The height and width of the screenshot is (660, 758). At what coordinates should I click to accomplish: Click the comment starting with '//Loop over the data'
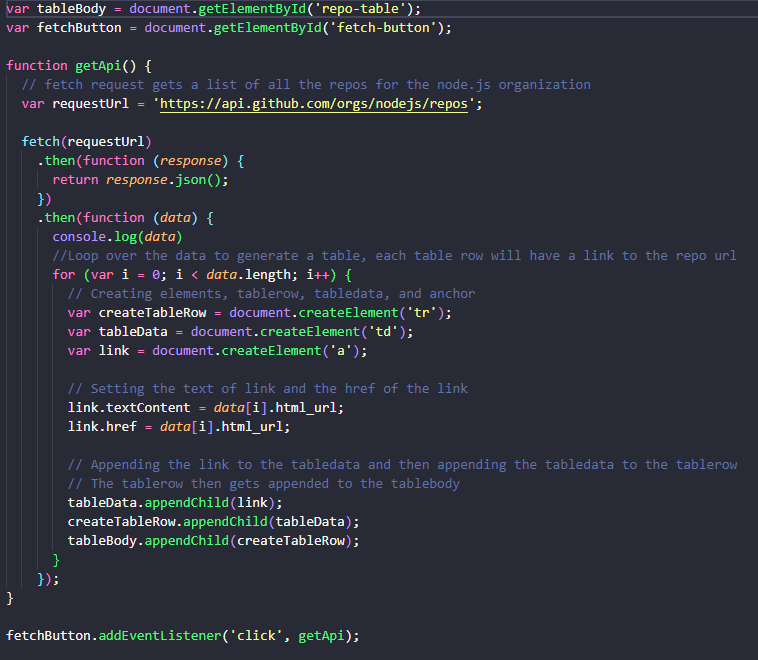click(x=394, y=256)
